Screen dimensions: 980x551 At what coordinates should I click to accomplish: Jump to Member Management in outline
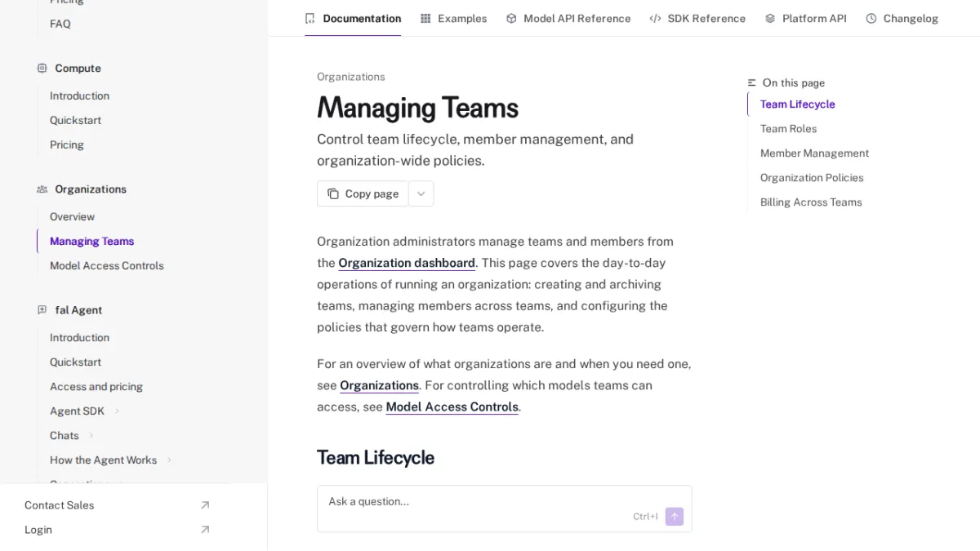(814, 153)
